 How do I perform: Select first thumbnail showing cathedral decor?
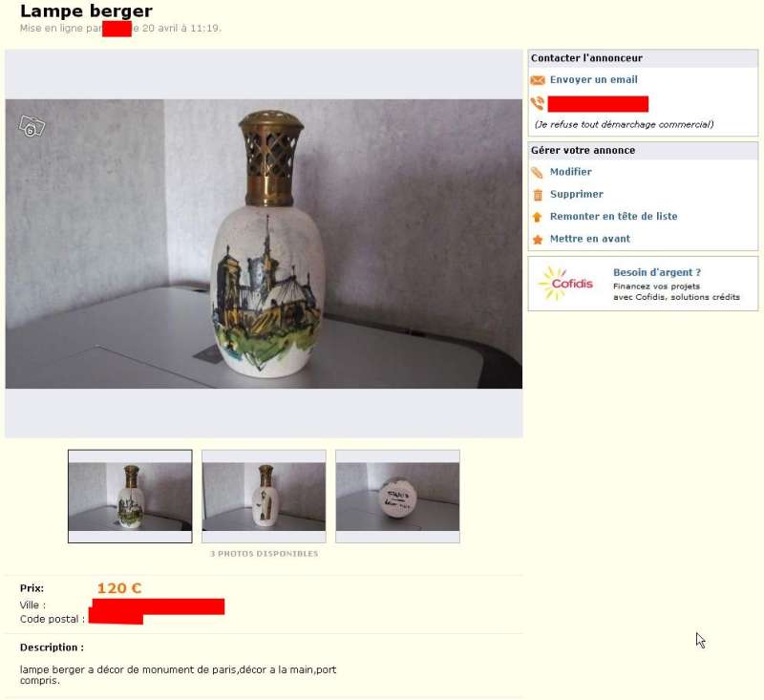tap(130, 496)
